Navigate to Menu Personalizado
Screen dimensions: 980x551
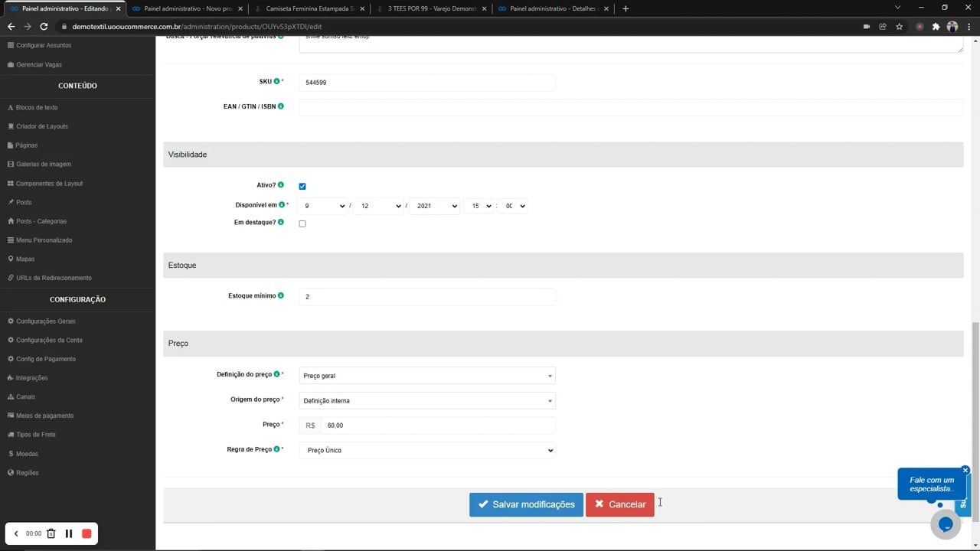[44, 240]
